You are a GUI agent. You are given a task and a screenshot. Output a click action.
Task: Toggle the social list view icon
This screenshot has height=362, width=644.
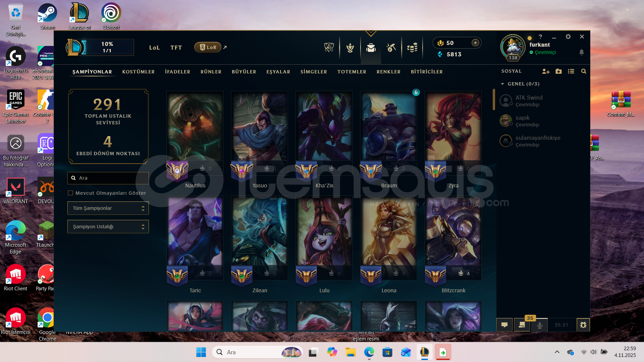(x=571, y=71)
